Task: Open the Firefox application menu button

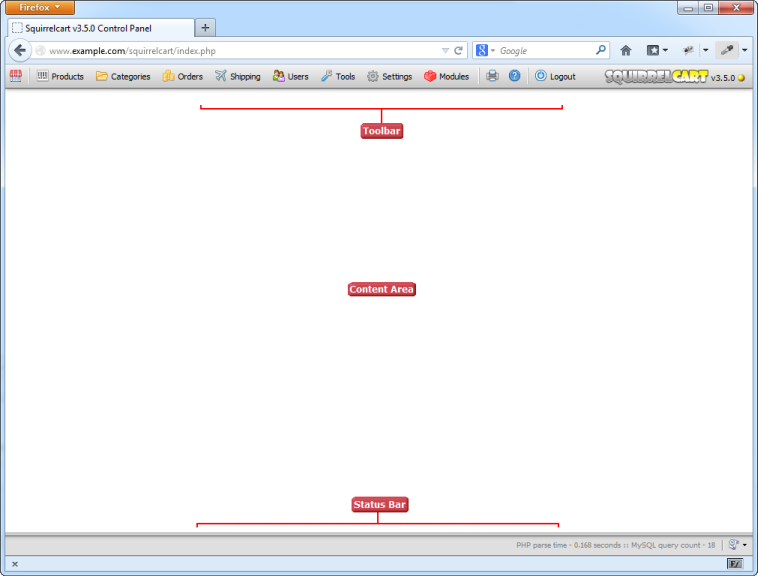Action: click(40, 7)
